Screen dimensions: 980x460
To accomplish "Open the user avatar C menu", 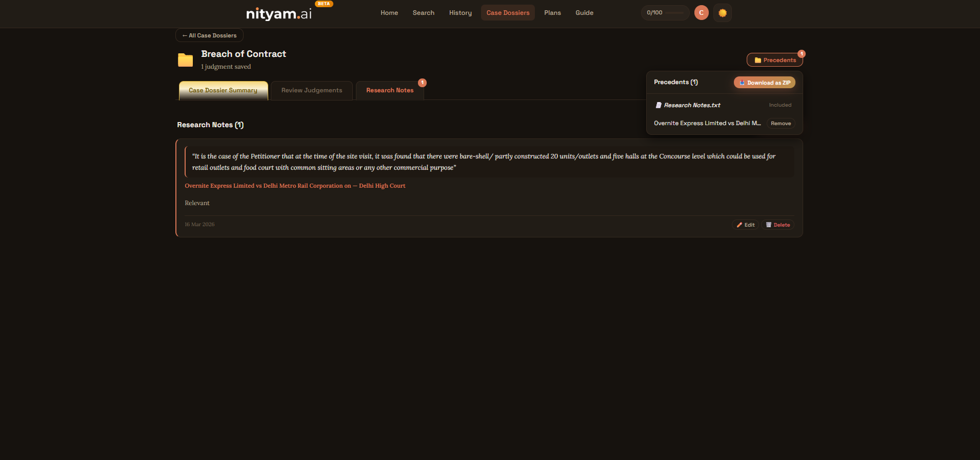I will pyautogui.click(x=701, y=13).
